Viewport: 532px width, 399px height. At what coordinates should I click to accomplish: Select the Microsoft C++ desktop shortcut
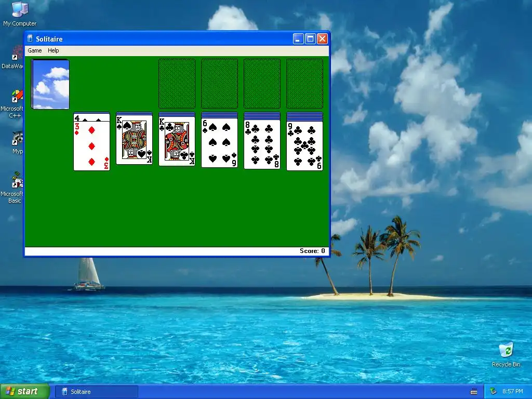[13, 104]
